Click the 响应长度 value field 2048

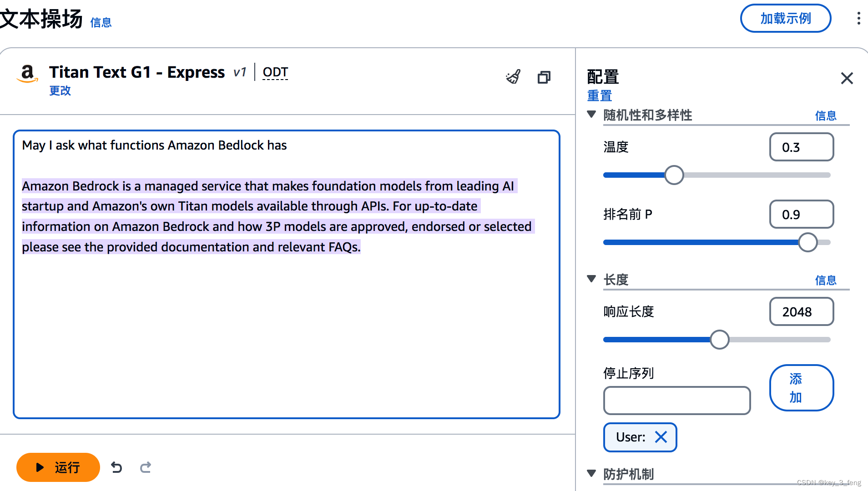pyautogui.click(x=801, y=312)
